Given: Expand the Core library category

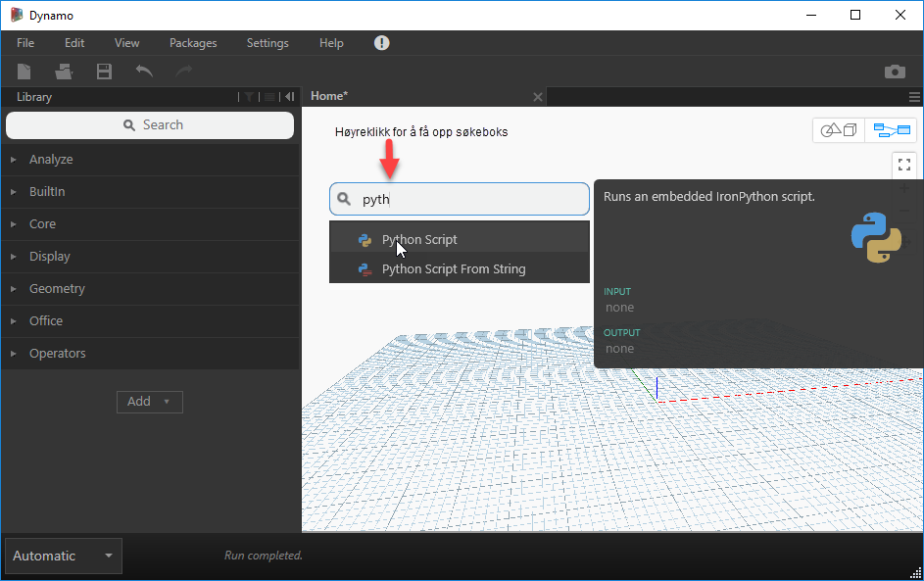Looking at the screenshot, I should coord(42,224).
